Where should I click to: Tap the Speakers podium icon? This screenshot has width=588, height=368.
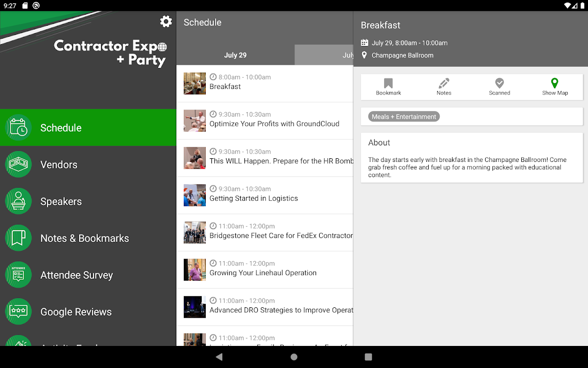(18, 201)
